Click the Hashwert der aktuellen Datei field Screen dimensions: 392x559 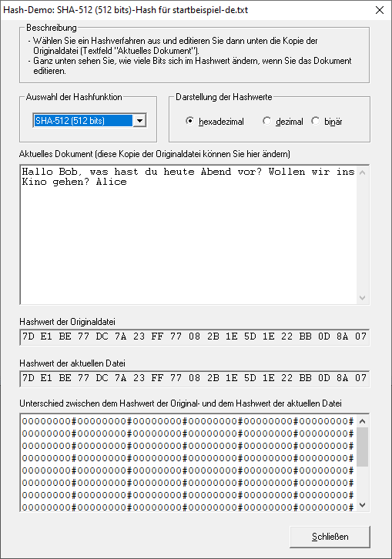(194, 379)
